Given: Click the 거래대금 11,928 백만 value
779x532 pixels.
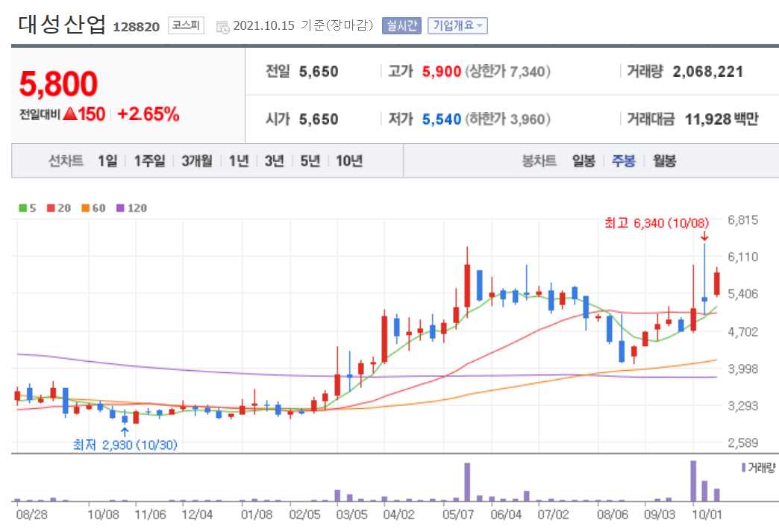Looking at the screenshot, I should coord(722,119).
